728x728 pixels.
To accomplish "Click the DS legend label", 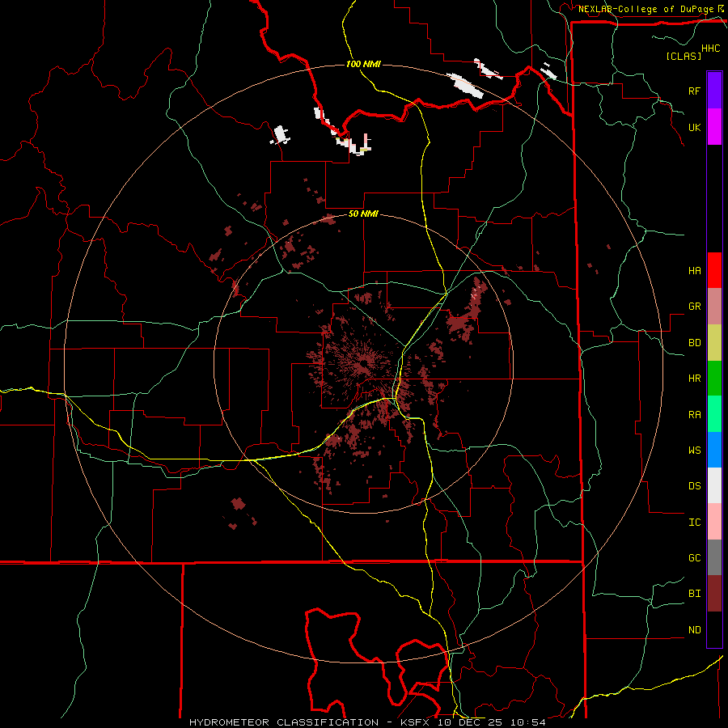I will point(694,486).
